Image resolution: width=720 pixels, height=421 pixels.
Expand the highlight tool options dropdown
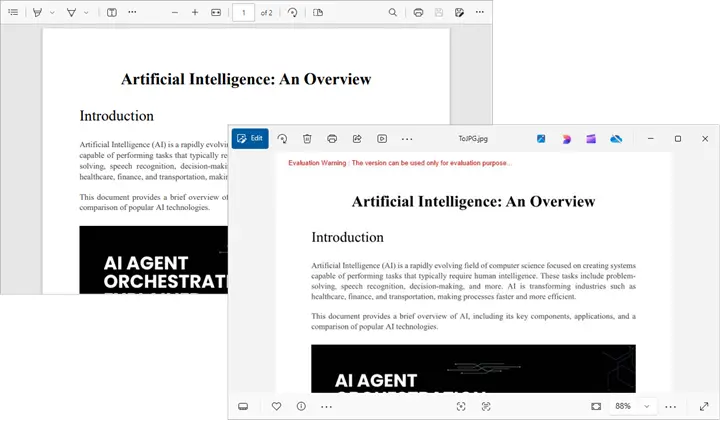coord(52,12)
